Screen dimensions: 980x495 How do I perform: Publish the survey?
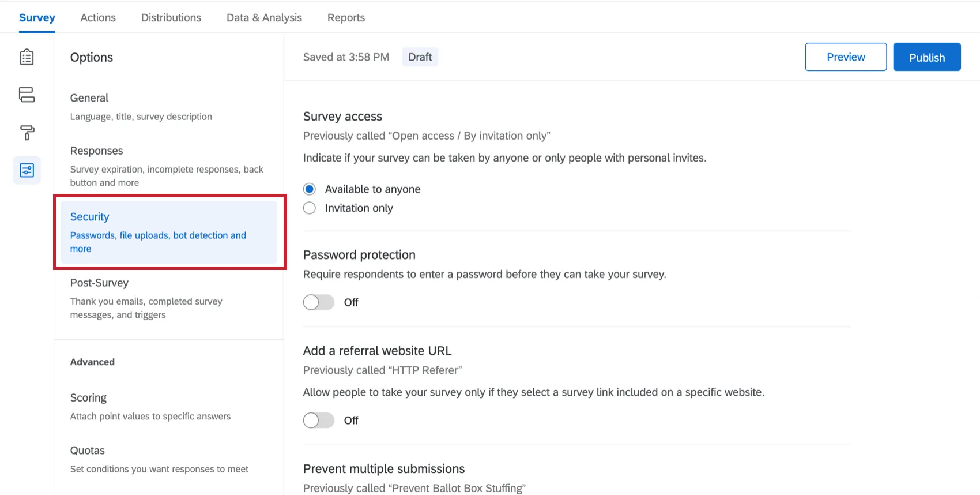point(927,57)
